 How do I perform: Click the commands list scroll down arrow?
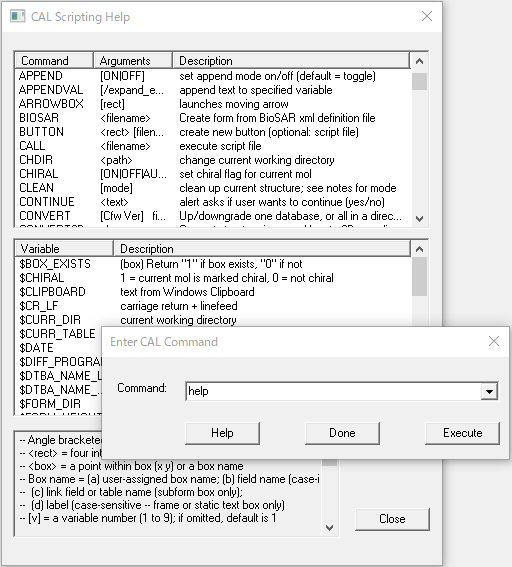coord(419,218)
